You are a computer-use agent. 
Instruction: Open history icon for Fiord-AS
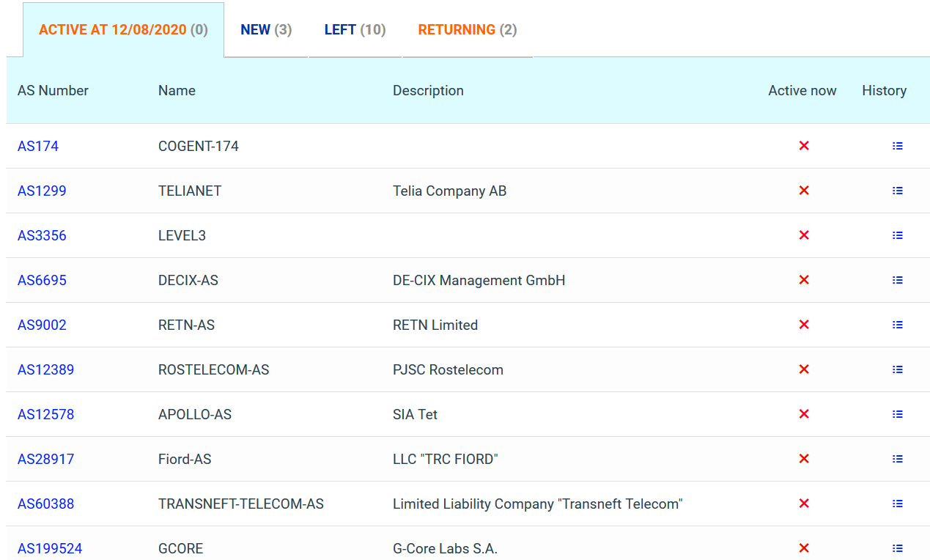point(897,459)
